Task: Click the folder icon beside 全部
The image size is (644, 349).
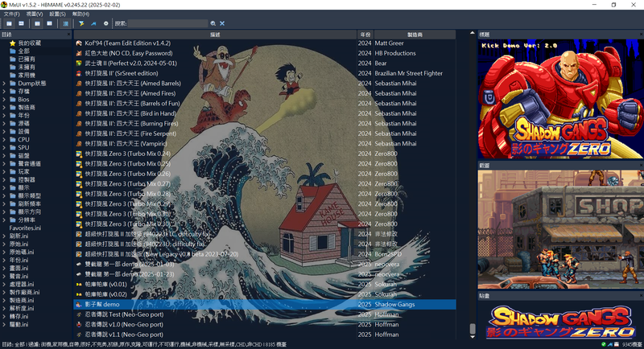Action: click(x=12, y=51)
